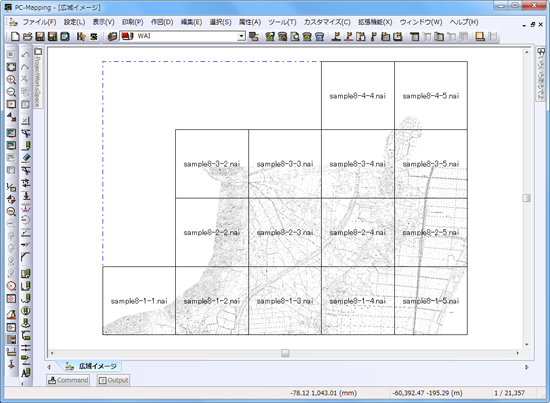Select the Eraser tool icon
Screen dimensions: 550x403
coord(25,158)
